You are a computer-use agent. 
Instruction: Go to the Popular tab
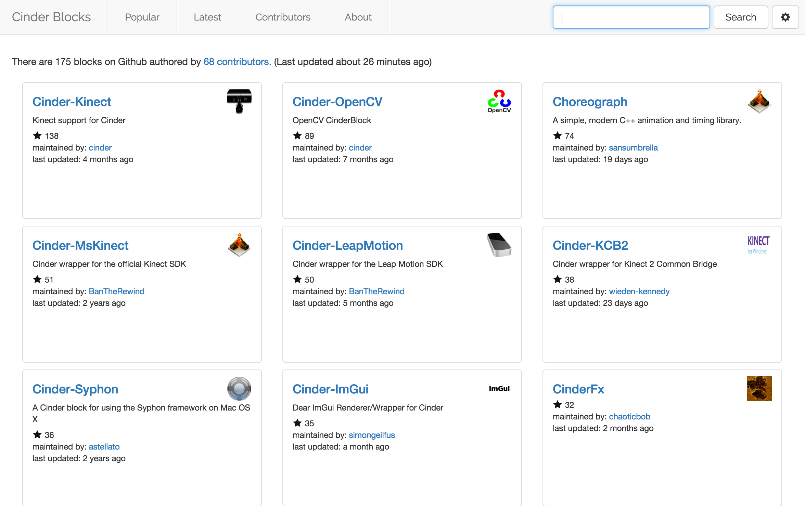tap(142, 17)
